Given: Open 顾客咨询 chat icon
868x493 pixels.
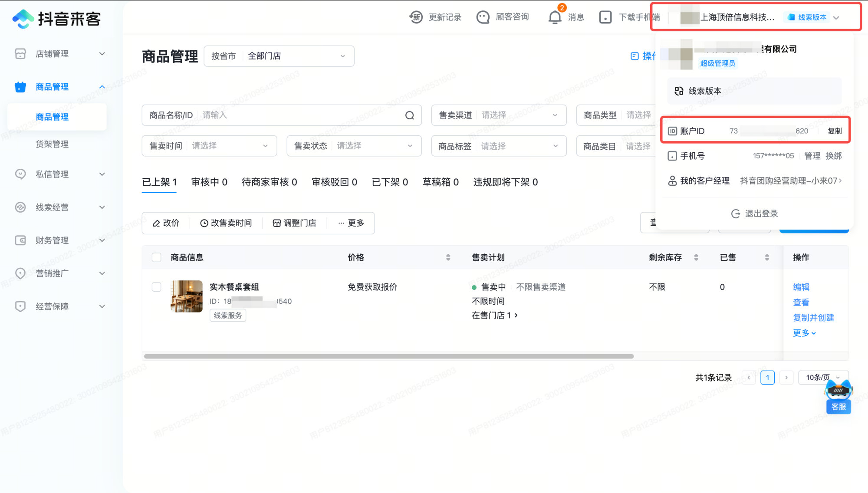Looking at the screenshot, I should click(483, 17).
